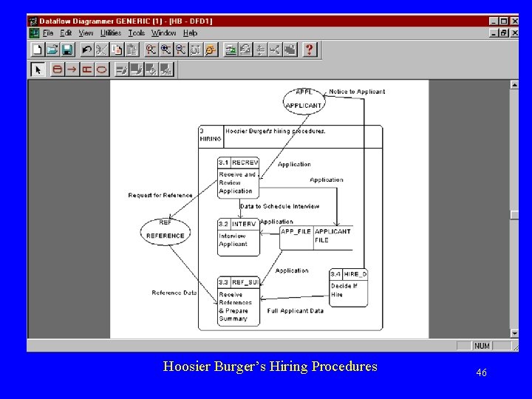Click the vertical scrollbar thumb
Image resolution: width=532 pixels, height=399 pixels.
coord(514,215)
